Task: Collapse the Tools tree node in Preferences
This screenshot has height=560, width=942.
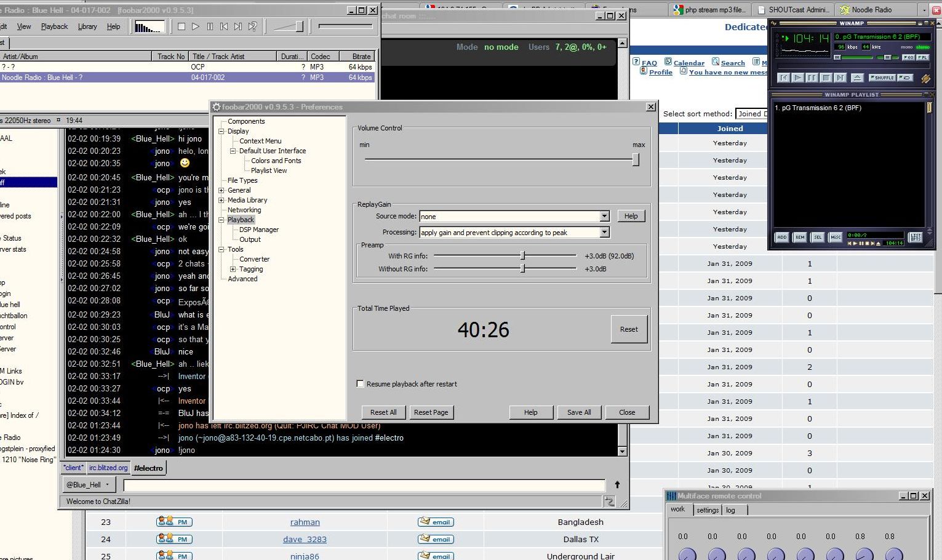Action: point(222,249)
